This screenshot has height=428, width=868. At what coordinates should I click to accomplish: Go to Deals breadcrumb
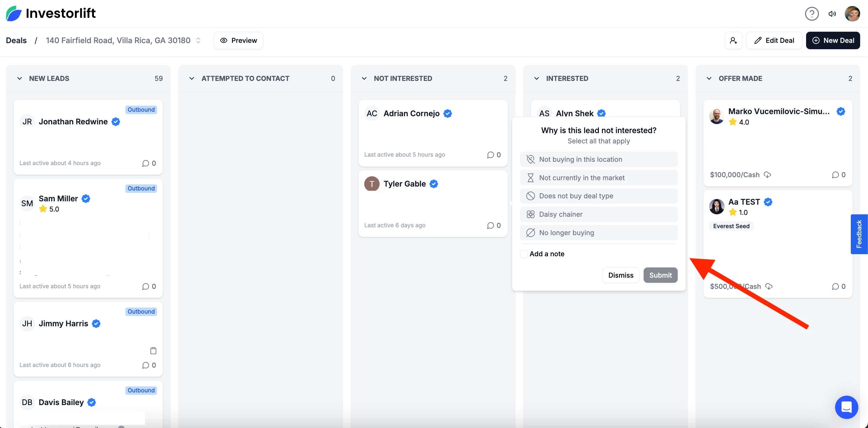coord(16,40)
